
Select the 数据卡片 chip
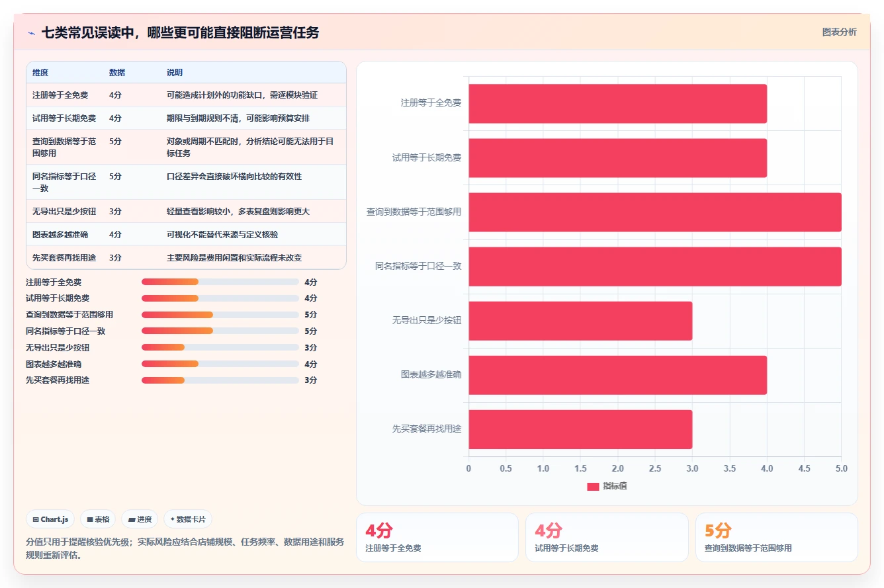click(x=188, y=519)
